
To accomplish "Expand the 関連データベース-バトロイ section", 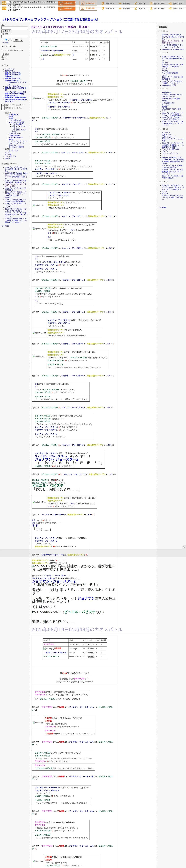I will point(3,105).
